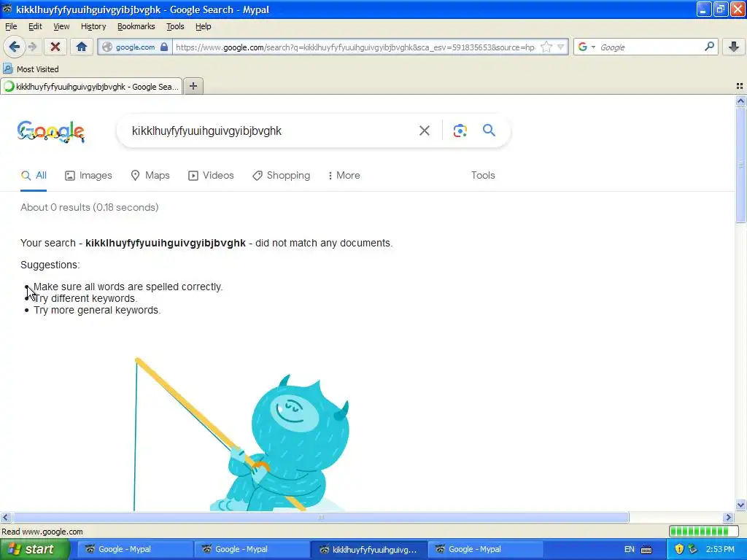Image resolution: width=747 pixels, height=560 pixels.
Task: Open the on-screen keyboard tray icon
Action: [646, 550]
